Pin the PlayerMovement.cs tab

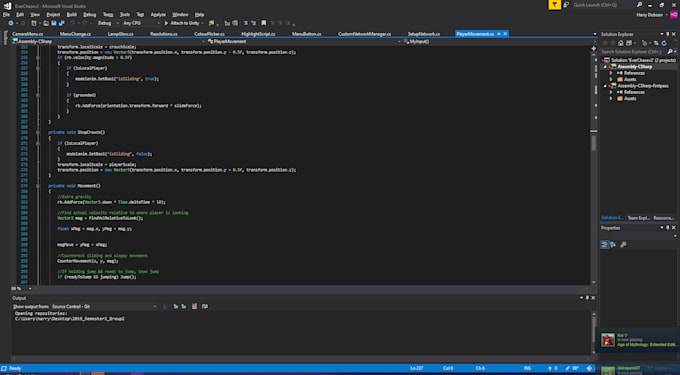499,34
